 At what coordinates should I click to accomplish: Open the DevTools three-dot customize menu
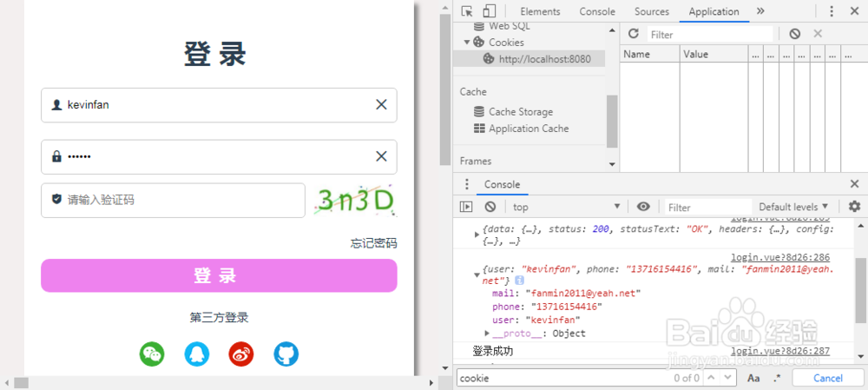click(x=832, y=11)
